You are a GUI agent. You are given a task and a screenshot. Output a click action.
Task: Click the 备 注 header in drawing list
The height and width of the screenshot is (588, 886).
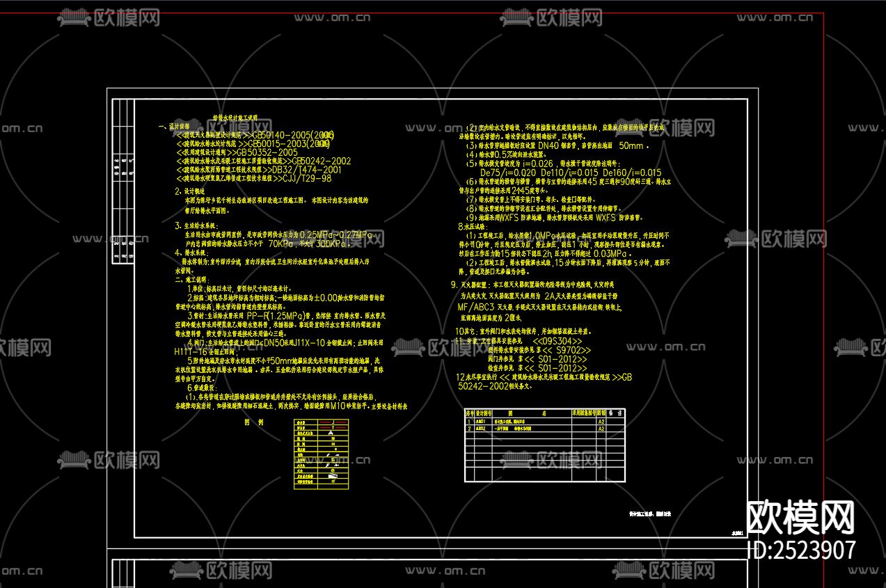(615, 413)
